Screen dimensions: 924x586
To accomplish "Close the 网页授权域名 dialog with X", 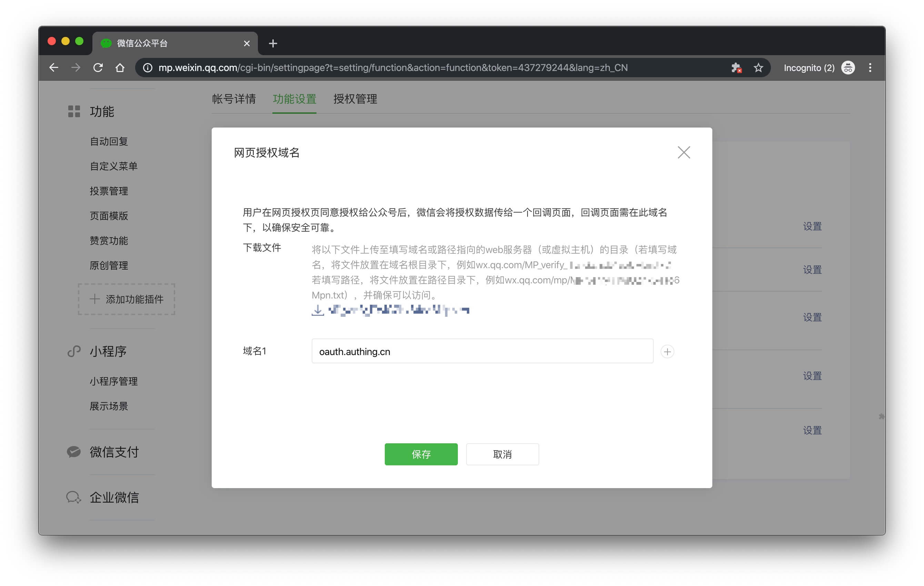I will point(683,152).
